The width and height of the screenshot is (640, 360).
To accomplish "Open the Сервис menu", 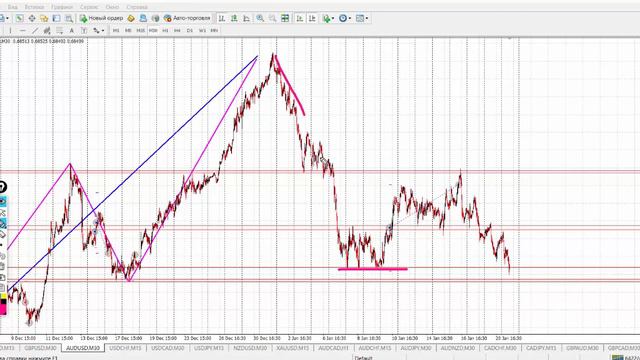I will click(x=89, y=7).
